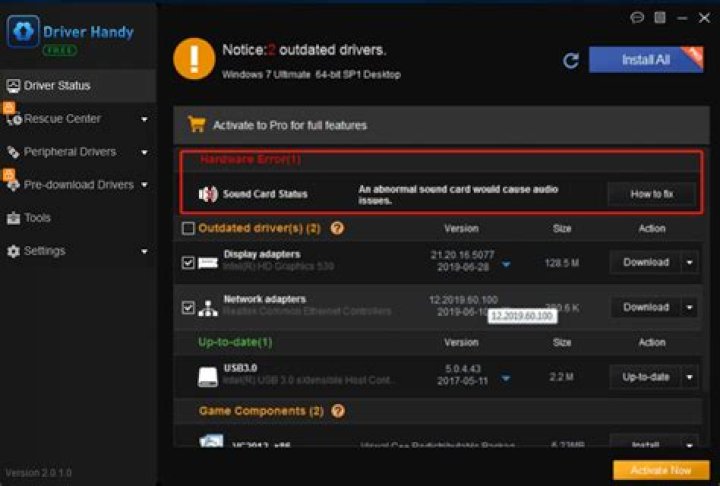
Task: Click the Up-to-date(1) section heading
Action: [235, 342]
